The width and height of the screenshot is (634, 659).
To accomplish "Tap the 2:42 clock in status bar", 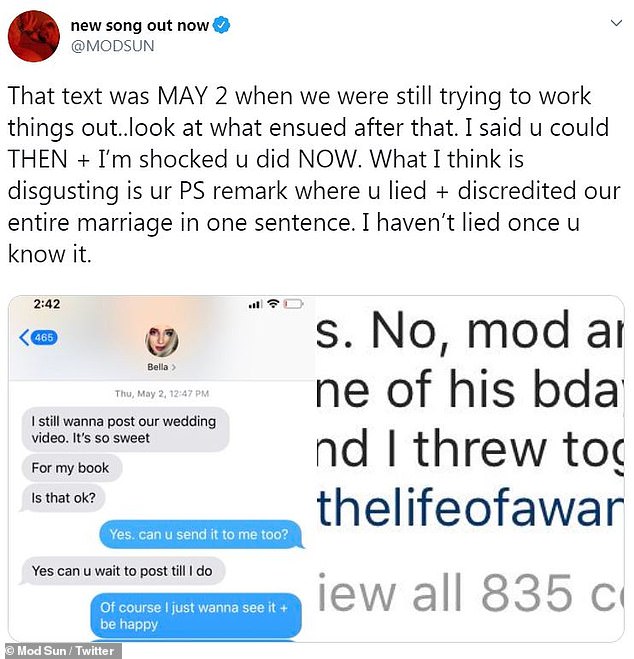I will click(47, 303).
